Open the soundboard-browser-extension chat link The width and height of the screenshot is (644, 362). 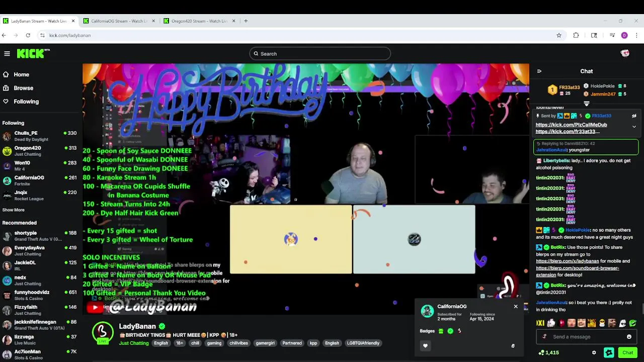pos(577,271)
